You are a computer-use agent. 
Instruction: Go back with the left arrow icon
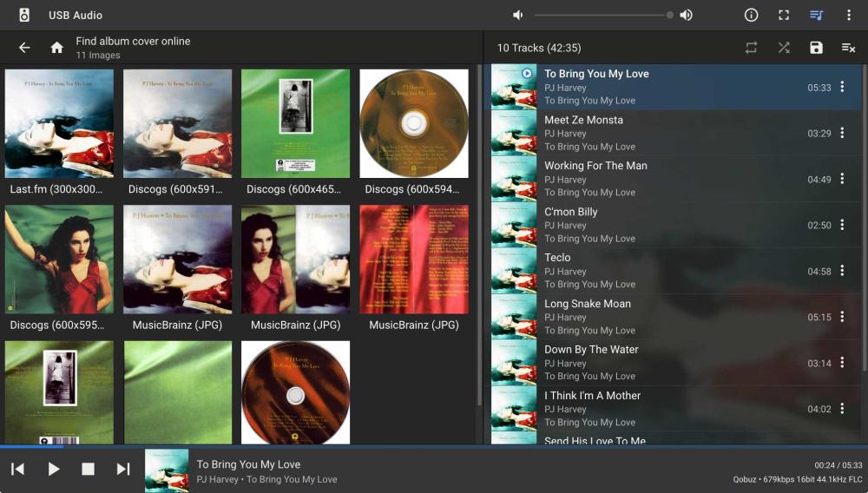tap(24, 48)
